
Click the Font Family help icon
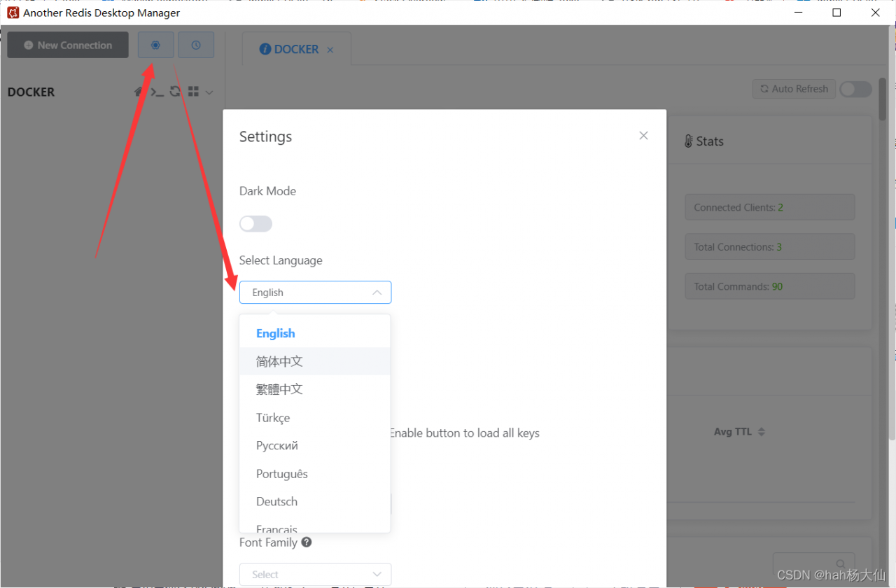tap(306, 542)
